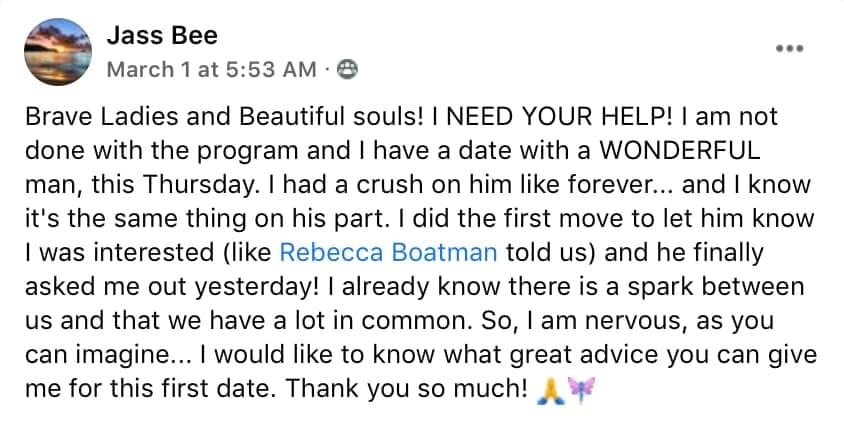Open the March 1 at 5:53 AM timestamp
Viewport: 844px width, 422px height.
tap(212, 69)
